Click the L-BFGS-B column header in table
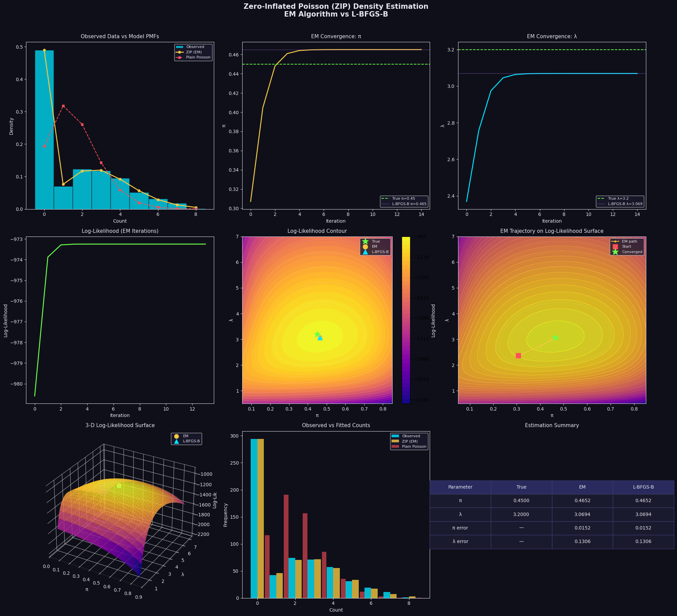This screenshot has height=616, width=677. (x=643, y=487)
